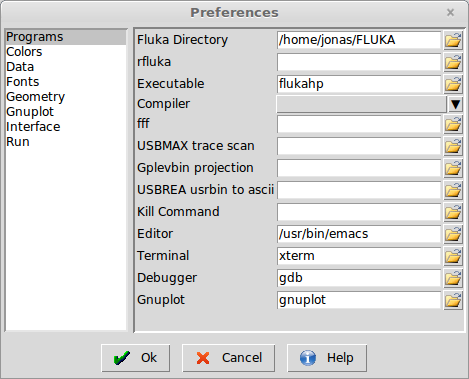Click the USBREA usrbin to ascii field
The height and width of the screenshot is (379, 469).
point(359,190)
